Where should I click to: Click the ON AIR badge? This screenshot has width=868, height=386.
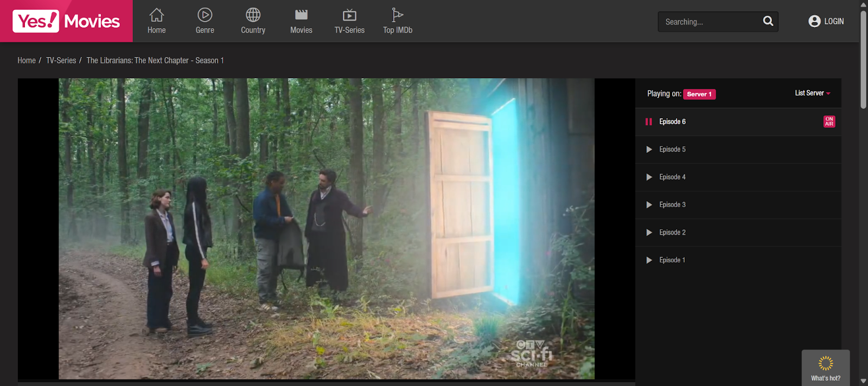(829, 121)
